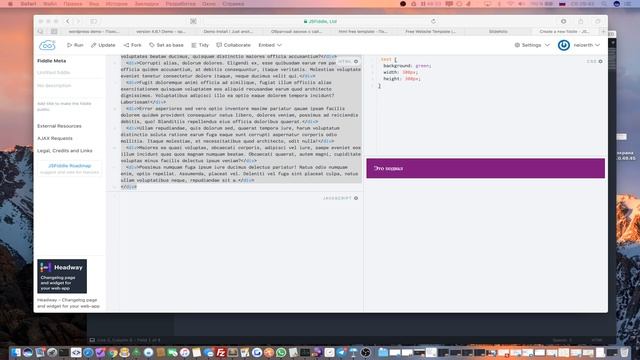Launch Siri from the Dock
This screenshot has height=360, width=640.
pyautogui.click(x=28, y=352)
